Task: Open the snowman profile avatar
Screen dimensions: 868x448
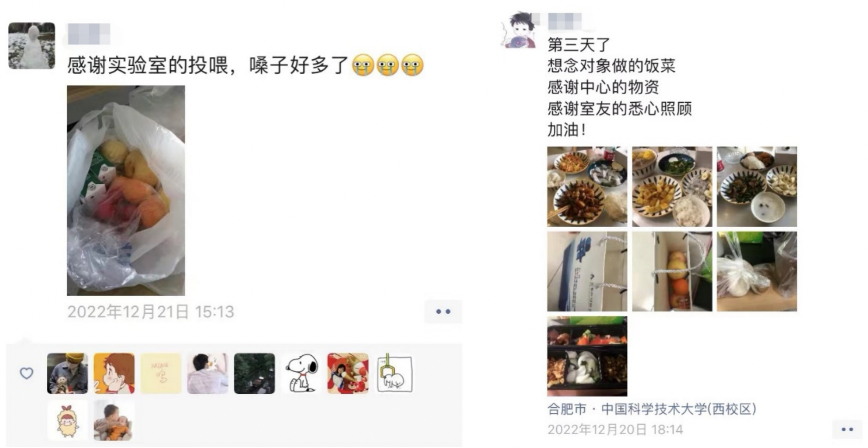Action: [31, 45]
